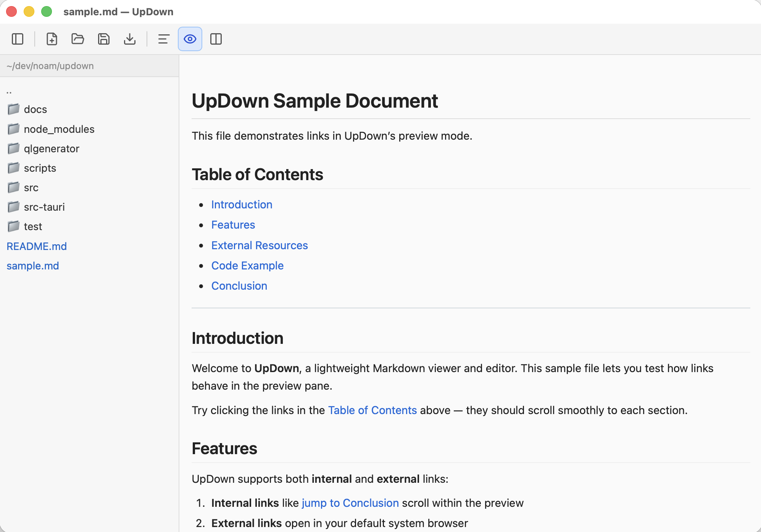761x532 pixels.
Task: Click the qlgenerator folder icon
Action: pos(13,148)
